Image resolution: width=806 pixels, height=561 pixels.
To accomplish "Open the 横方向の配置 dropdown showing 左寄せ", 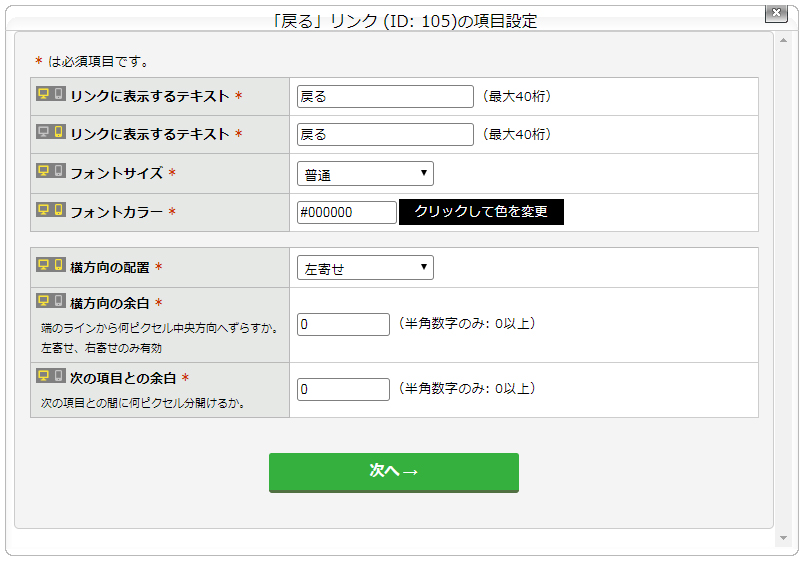I will 365,268.
